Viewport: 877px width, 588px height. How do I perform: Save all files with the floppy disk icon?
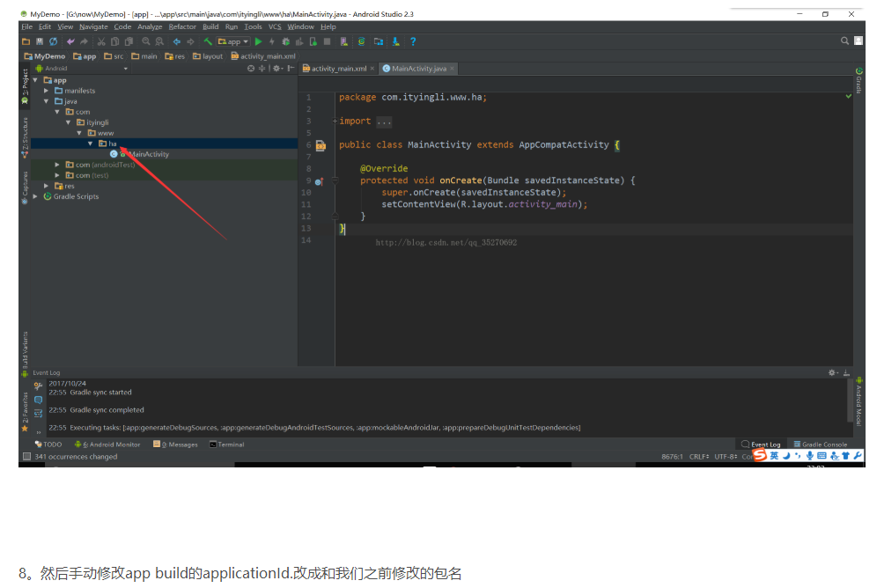point(39,41)
